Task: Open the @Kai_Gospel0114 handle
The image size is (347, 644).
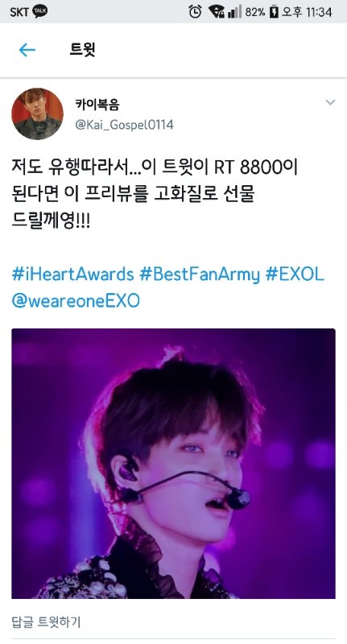Action: (x=125, y=125)
